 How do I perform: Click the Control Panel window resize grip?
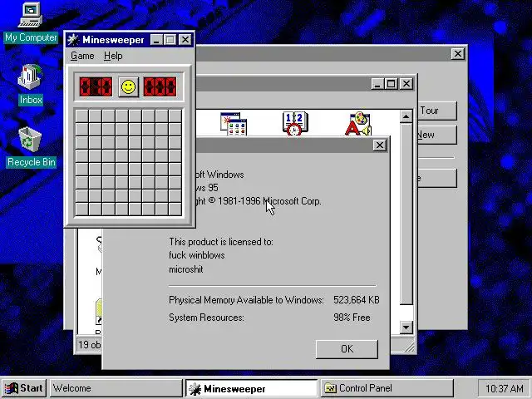[410, 347]
